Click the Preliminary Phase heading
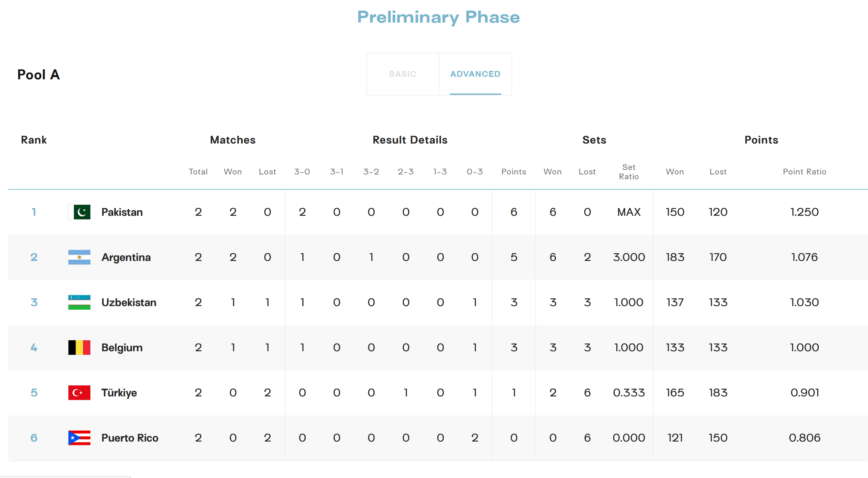The image size is (868, 478). (439, 17)
